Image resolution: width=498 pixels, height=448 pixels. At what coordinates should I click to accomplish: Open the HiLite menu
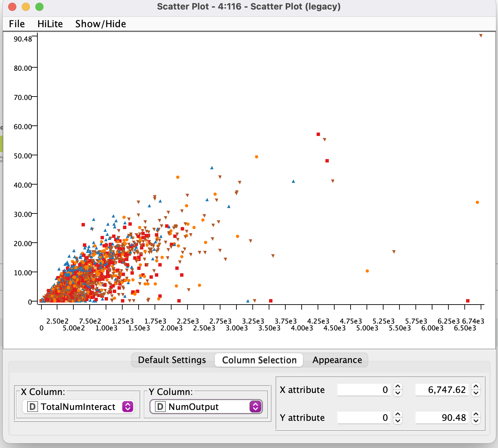pos(50,23)
